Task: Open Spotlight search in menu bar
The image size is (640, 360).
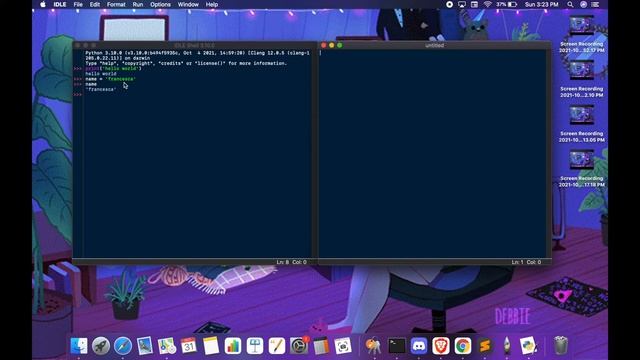Action: click(x=570, y=4)
